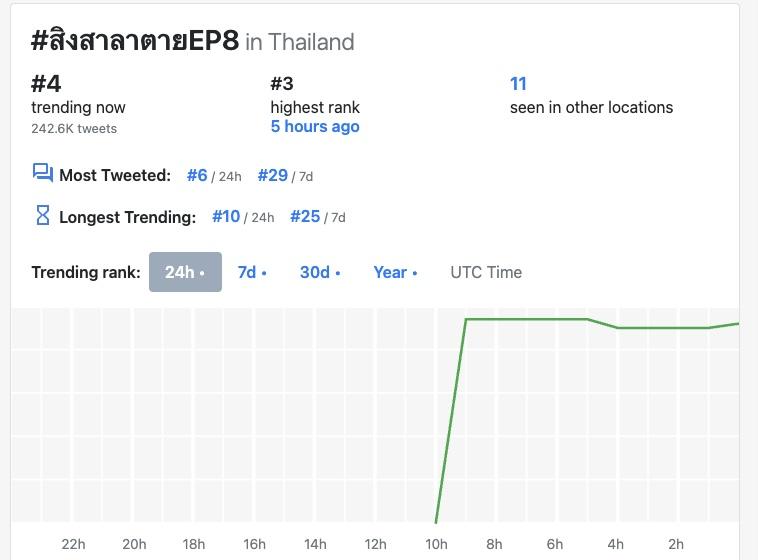The width and height of the screenshot is (758, 560).
Task: Open Most Tweeted #29 7d rank
Action: [273, 175]
